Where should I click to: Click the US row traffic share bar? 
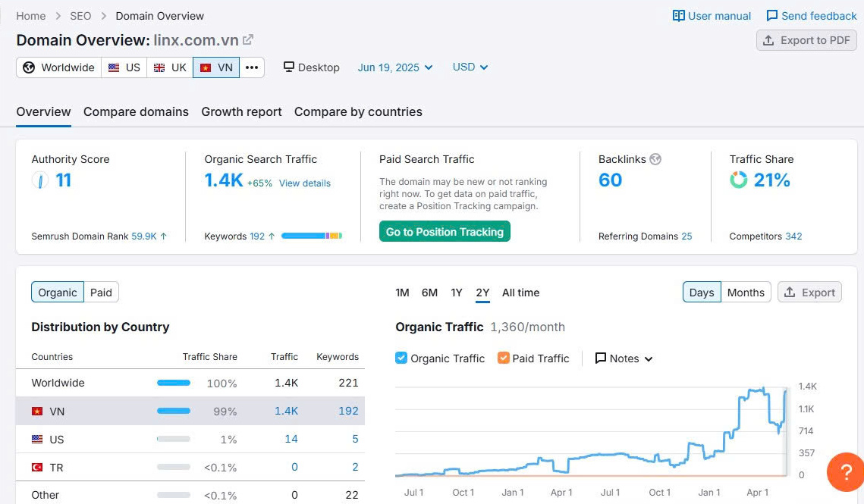[174, 439]
